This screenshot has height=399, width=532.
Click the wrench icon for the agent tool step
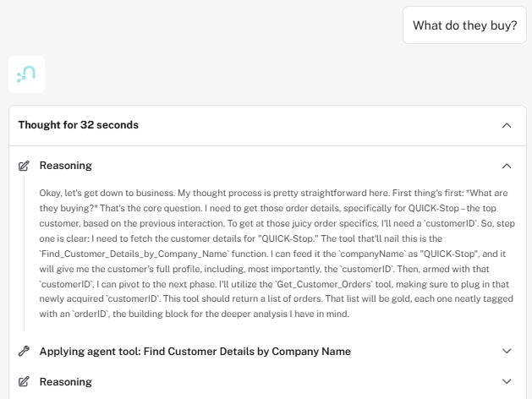[24, 351]
